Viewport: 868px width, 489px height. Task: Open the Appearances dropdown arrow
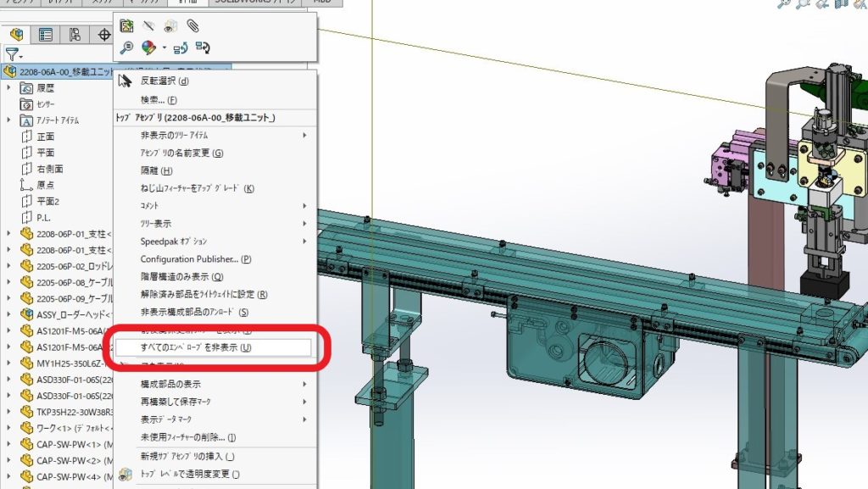[x=164, y=48]
